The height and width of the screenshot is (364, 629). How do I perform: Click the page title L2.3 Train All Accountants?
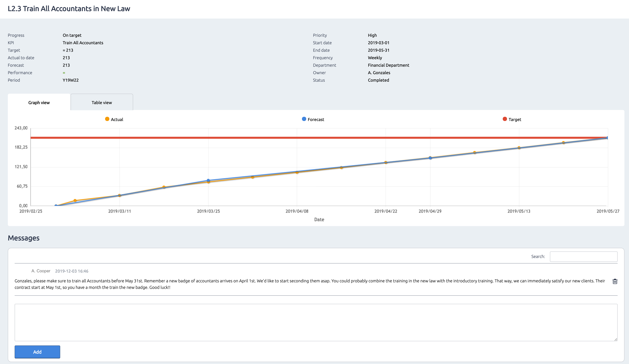[69, 9]
